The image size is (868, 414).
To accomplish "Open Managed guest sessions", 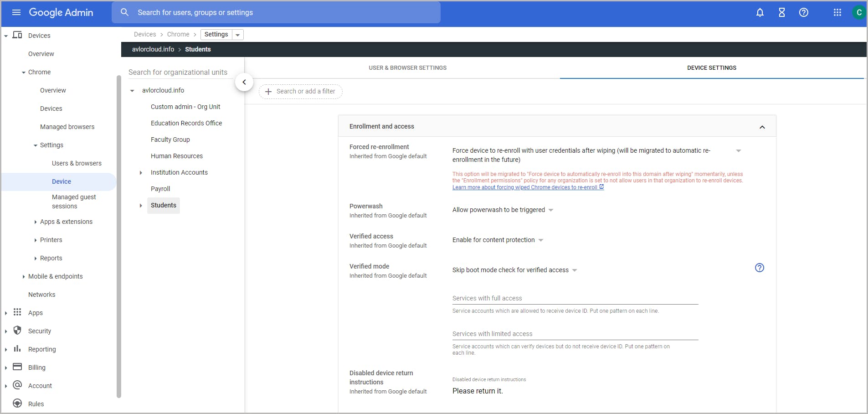I will pos(74,202).
